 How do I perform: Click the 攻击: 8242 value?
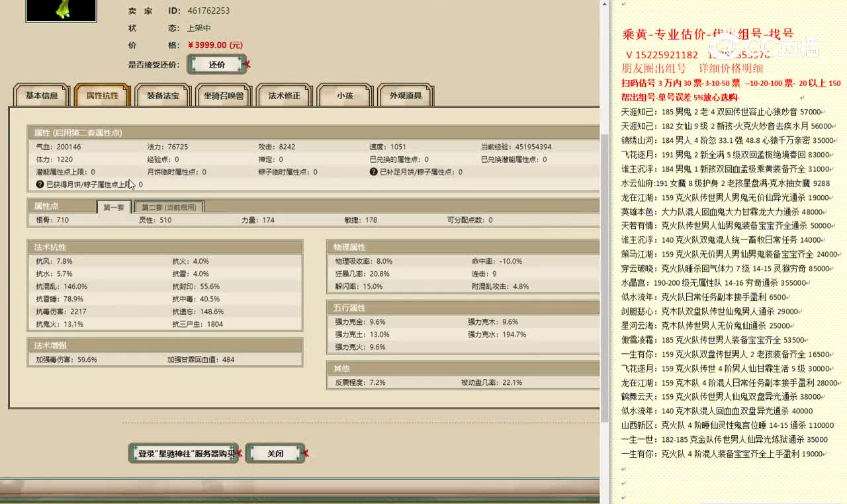click(x=277, y=147)
